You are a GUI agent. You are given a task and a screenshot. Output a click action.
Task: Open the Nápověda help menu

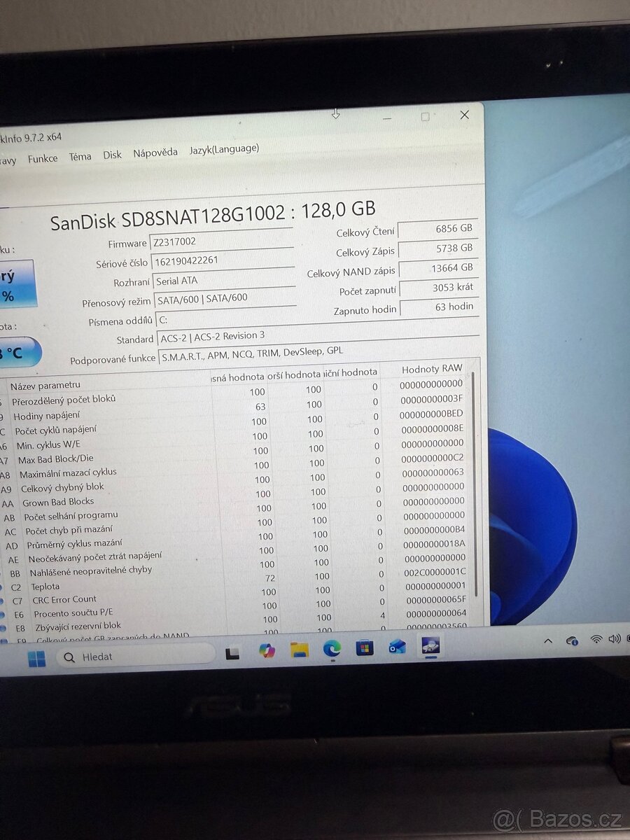(155, 153)
